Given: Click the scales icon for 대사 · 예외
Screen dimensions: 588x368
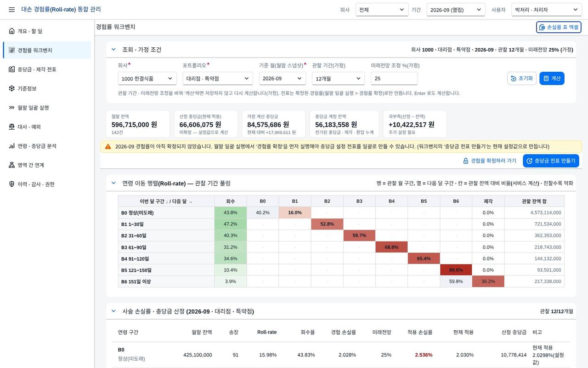Looking at the screenshot, I should (12, 126).
